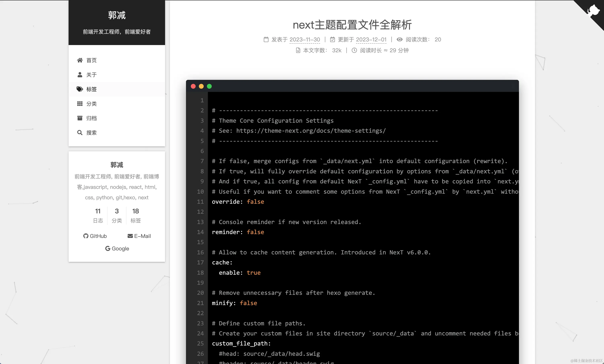Viewport: 604px width, 364px height.
Task: Open the E-Mail contact link
Action: 139,236
